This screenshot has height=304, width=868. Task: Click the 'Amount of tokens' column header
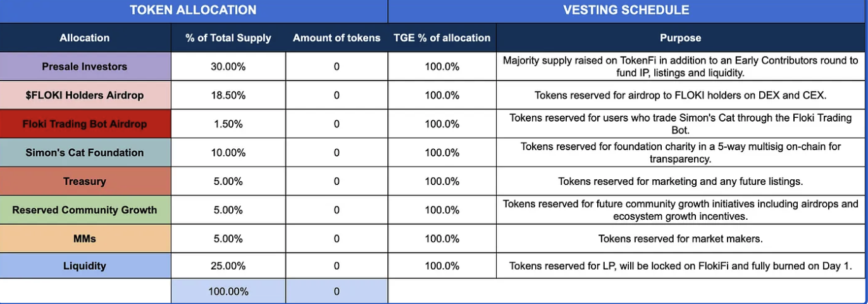click(x=337, y=38)
